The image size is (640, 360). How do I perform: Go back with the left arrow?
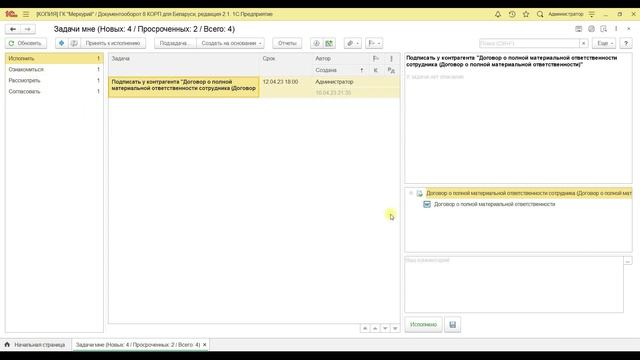pyautogui.click(x=13, y=29)
